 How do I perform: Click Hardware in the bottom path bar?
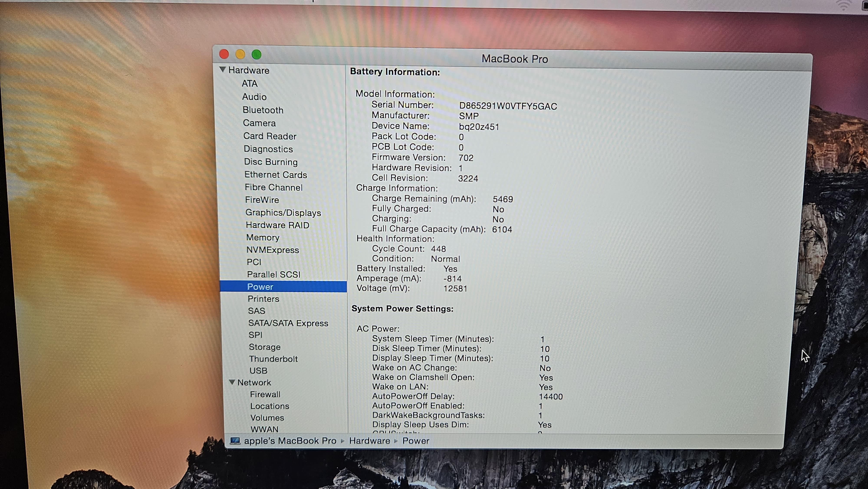pos(370,441)
